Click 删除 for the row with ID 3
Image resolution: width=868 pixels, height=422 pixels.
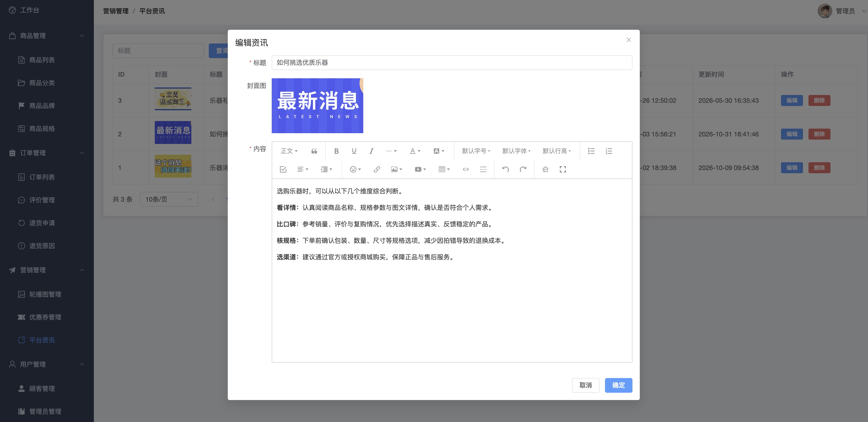819,100
